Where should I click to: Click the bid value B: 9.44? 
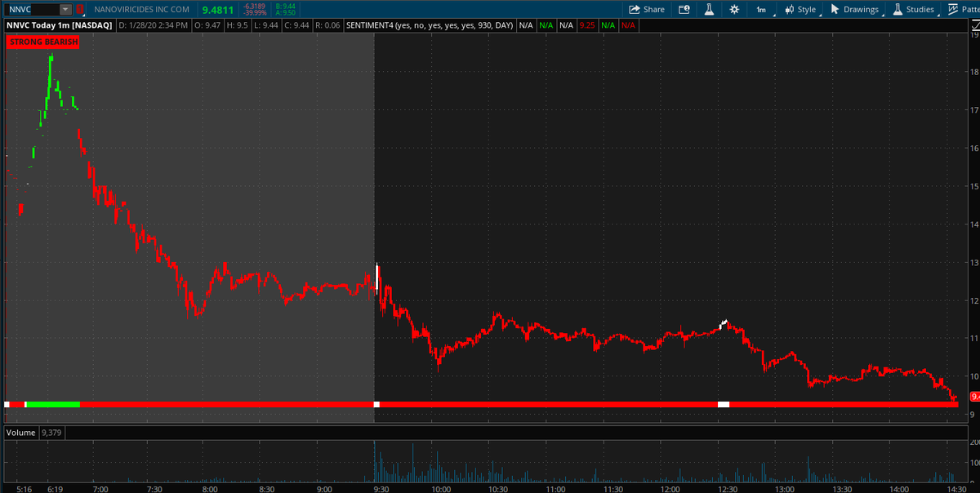[286, 6]
